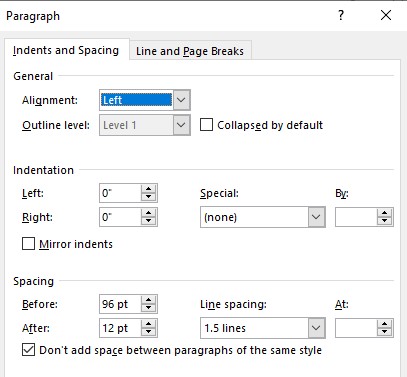Decrease the Right indentation value
This screenshot has width=407, height=377.
coord(149,221)
